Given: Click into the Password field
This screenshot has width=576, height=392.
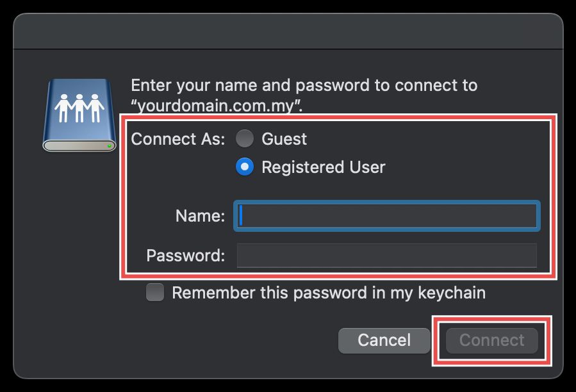Looking at the screenshot, I should point(387,256).
